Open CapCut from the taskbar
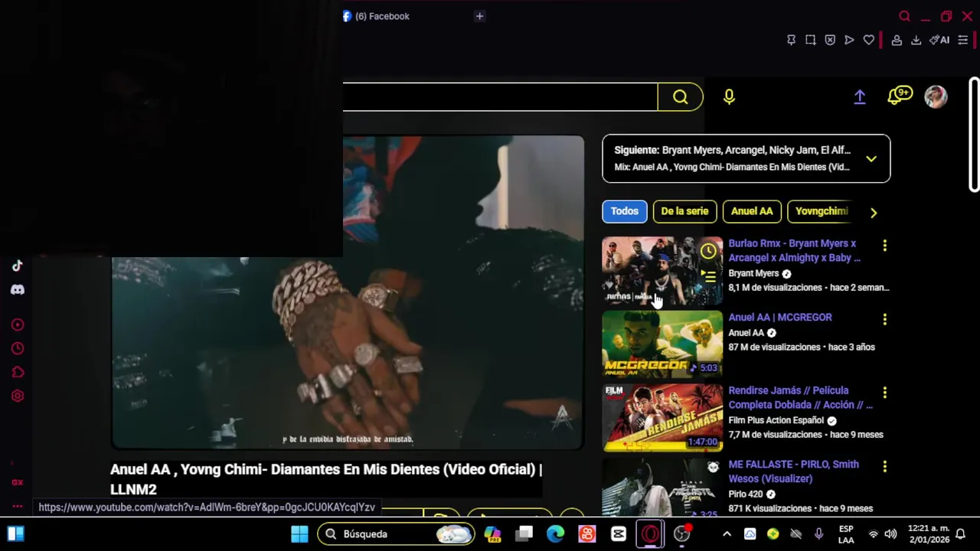The height and width of the screenshot is (551, 980). (x=619, y=534)
